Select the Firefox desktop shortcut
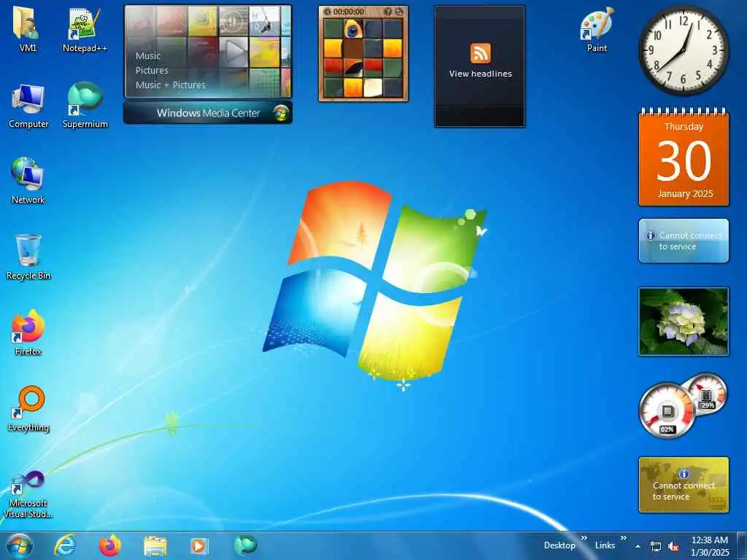Image resolution: width=747 pixels, height=560 pixels. click(x=28, y=332)
